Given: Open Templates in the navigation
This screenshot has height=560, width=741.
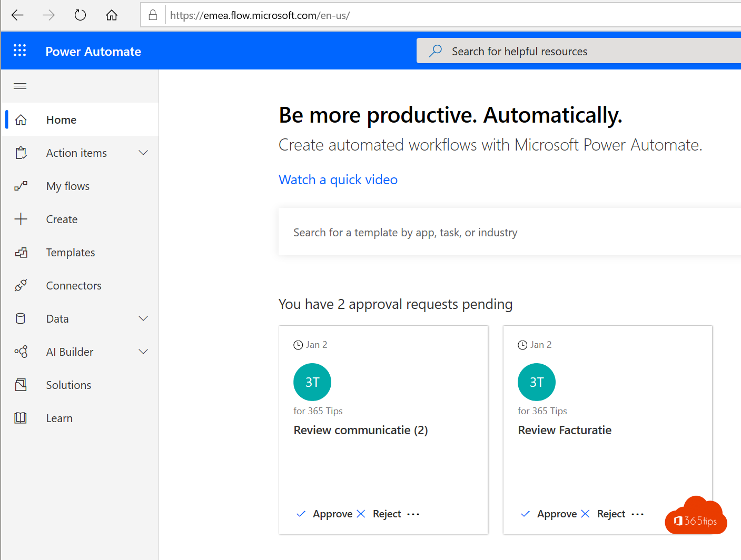Looking at the screenshot, I should tap(80, 253).
